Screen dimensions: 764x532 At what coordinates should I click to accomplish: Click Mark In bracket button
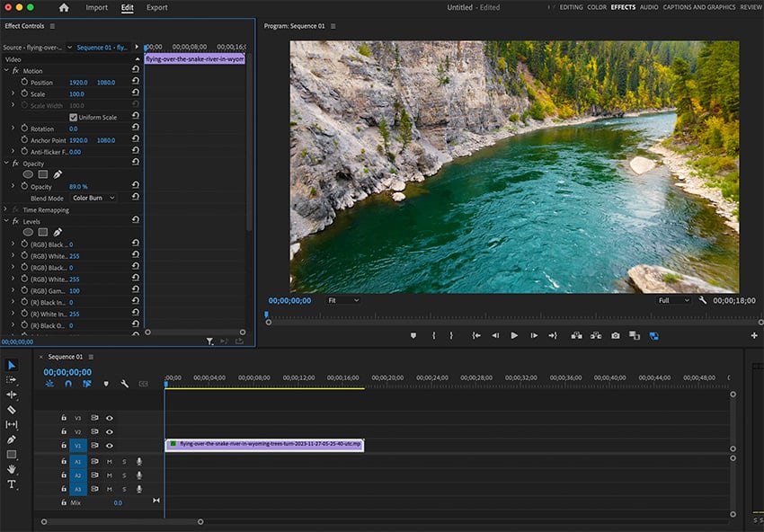[x=433, y=336]
